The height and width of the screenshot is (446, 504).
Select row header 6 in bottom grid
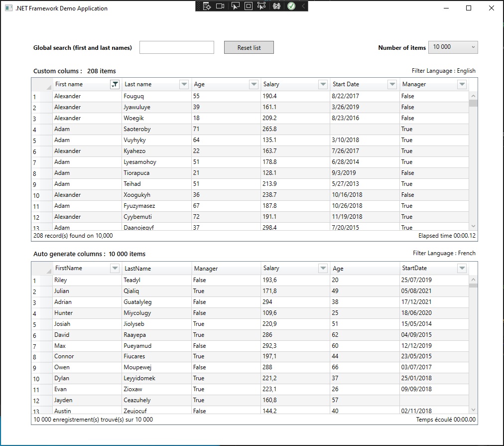(42, 335)
